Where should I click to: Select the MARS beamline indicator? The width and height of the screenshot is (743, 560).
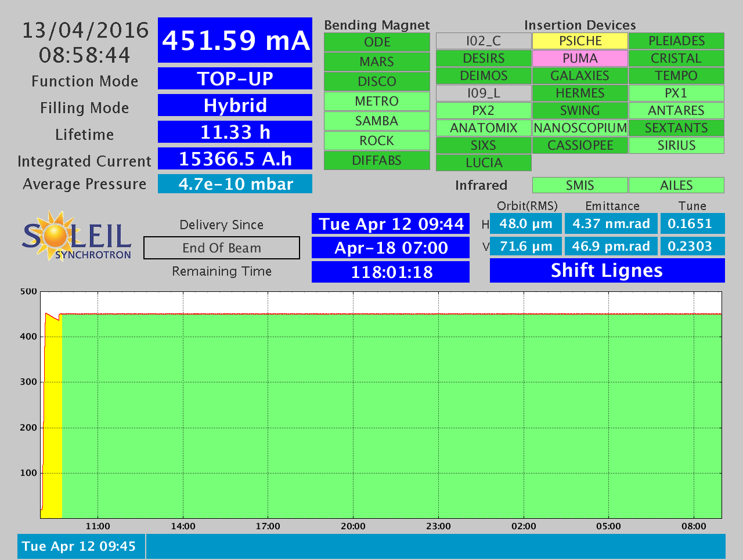point(377,62)
